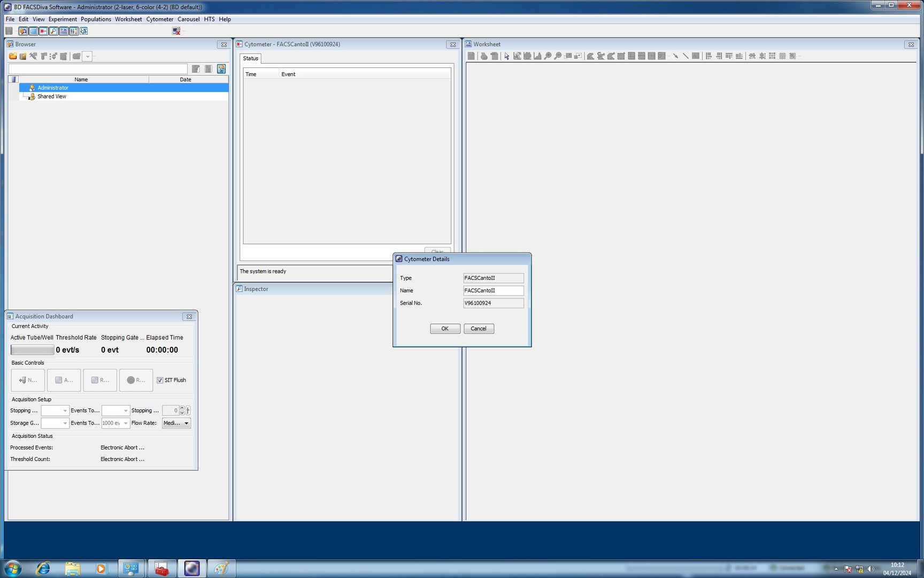Select the arrow pointer tool in Worksheet toolbar
The width and height of the screenshot is (924, 578).
(x=507, y=56)
